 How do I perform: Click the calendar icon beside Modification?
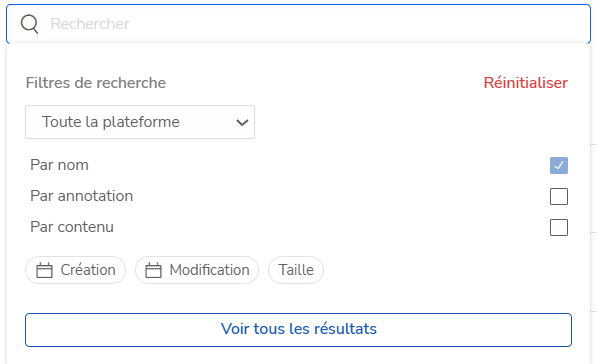[x=153, y=270]
